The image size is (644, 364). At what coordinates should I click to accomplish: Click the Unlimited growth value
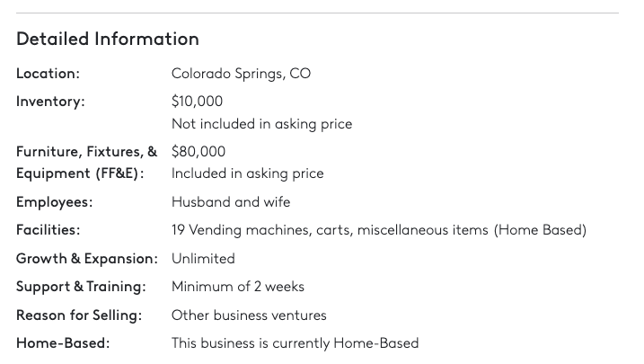pyautogui.click(x=203, y=259)
